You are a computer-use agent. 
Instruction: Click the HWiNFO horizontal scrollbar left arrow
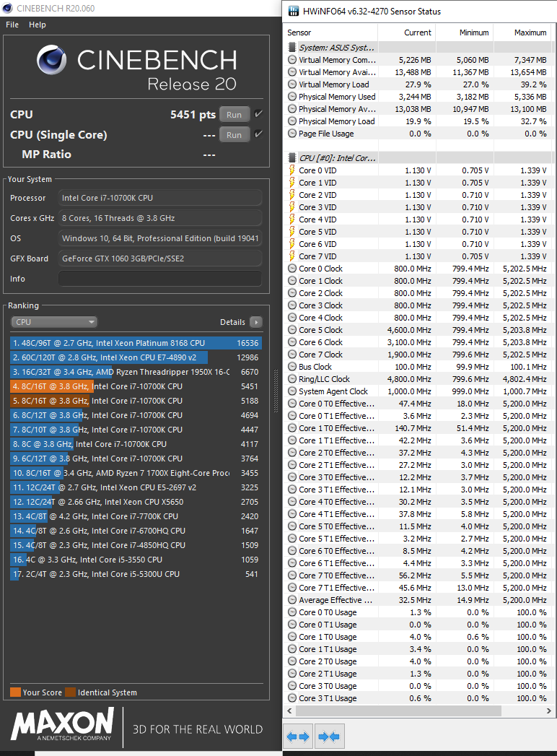[x=289, y=711]
